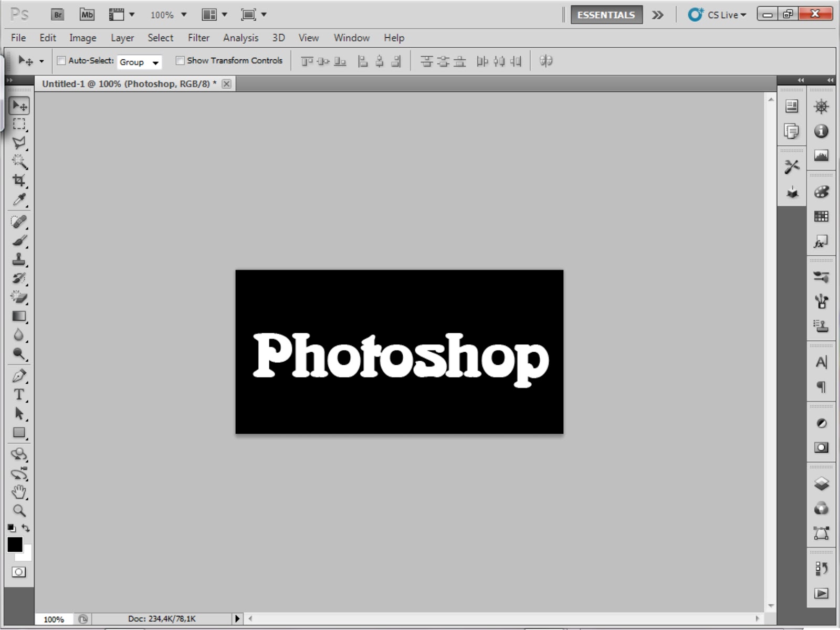Enable Show Transform Controls checkbox

(x=180, y=61)
